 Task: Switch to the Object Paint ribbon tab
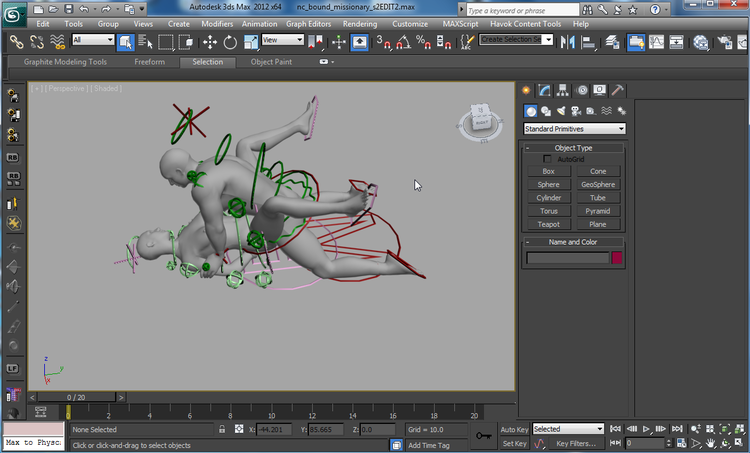pos(271,62)
